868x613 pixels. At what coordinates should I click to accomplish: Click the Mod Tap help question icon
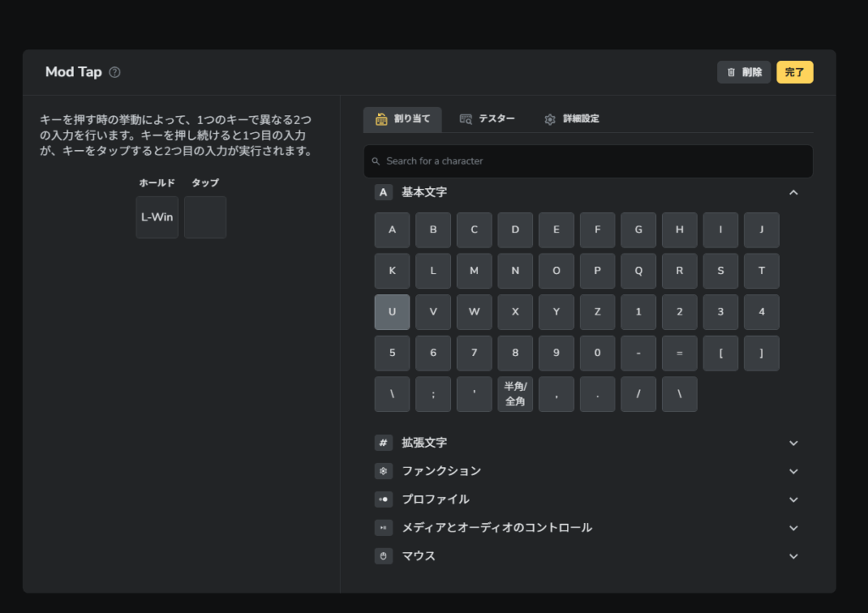coord(115,72)
